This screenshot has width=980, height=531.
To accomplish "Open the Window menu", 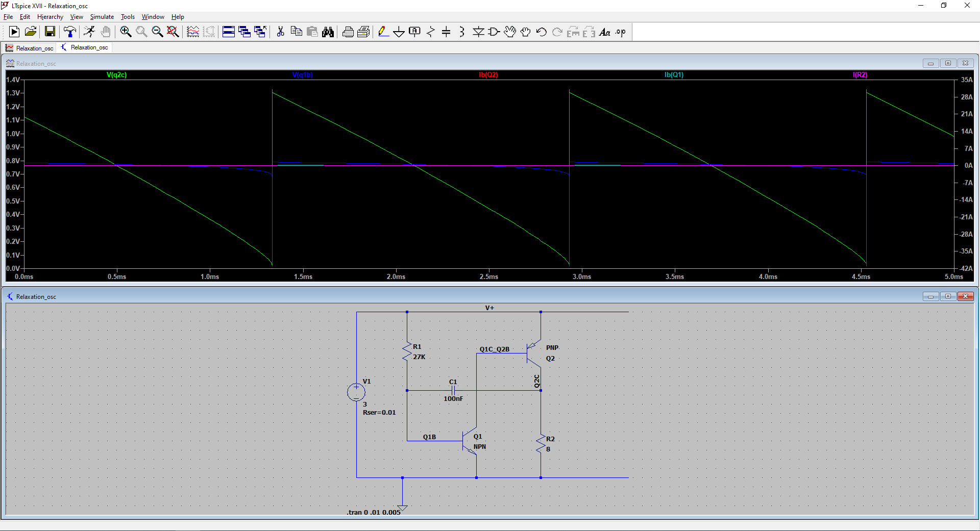I will pos(153,17).
